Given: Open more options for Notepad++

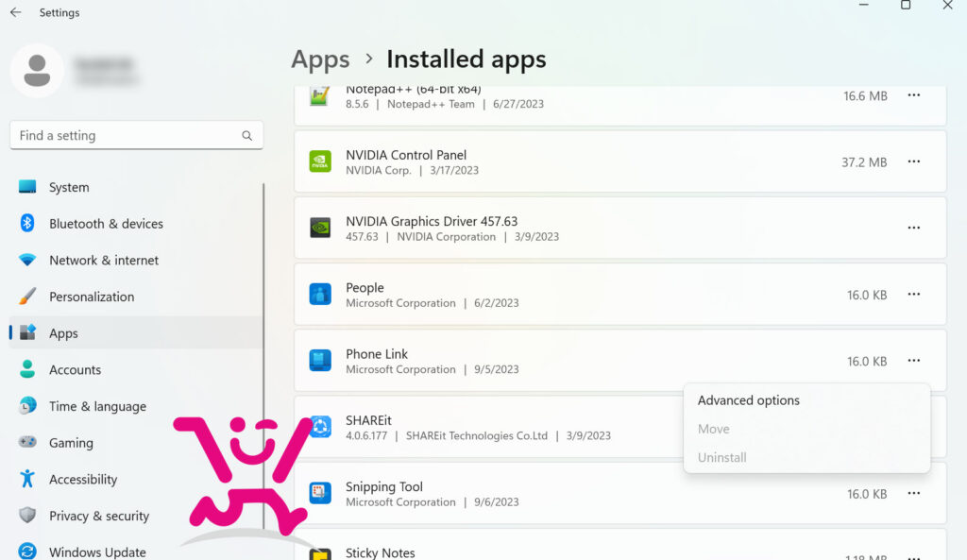Looking at the screenshot, I should click(913, 95).
